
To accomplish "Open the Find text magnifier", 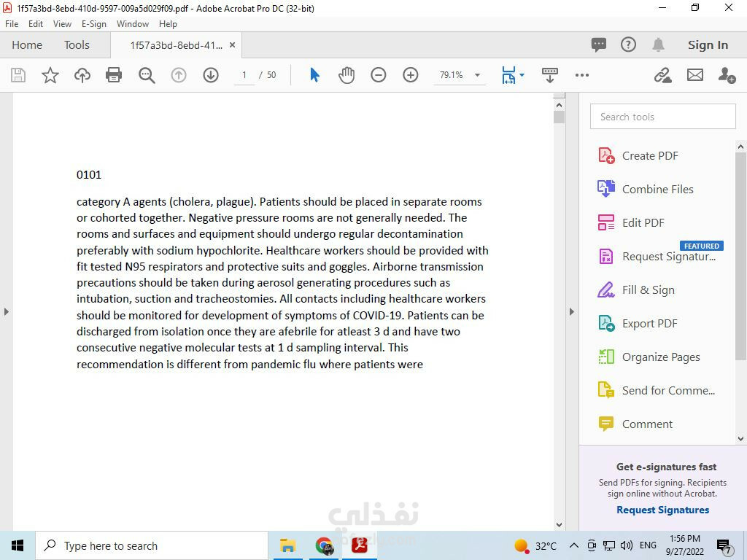I will click(x=147, y=75).
